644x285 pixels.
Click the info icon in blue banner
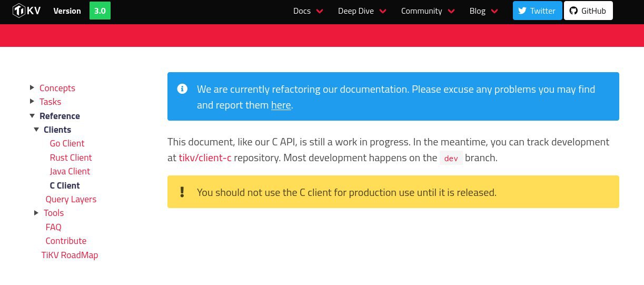pos(182,89)
